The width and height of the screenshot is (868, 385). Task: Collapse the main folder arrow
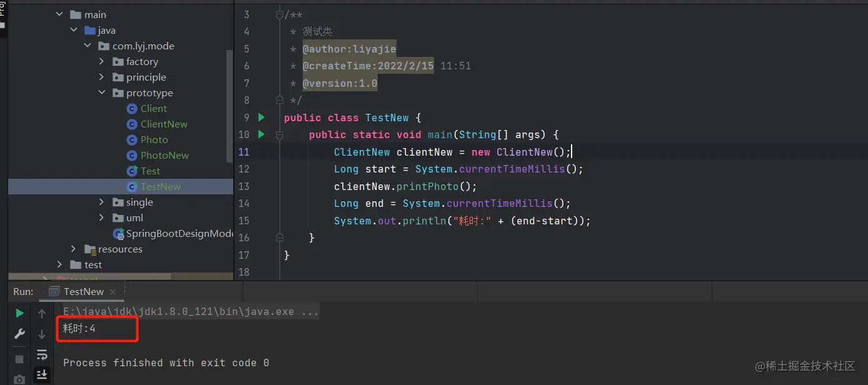[59, 15]
